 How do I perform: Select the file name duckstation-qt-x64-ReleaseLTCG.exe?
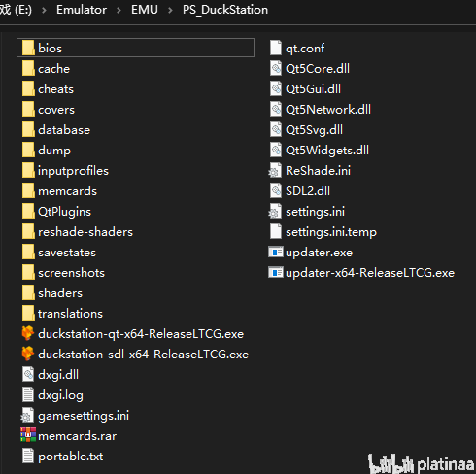pyautogui.click(x=141, y=334)
